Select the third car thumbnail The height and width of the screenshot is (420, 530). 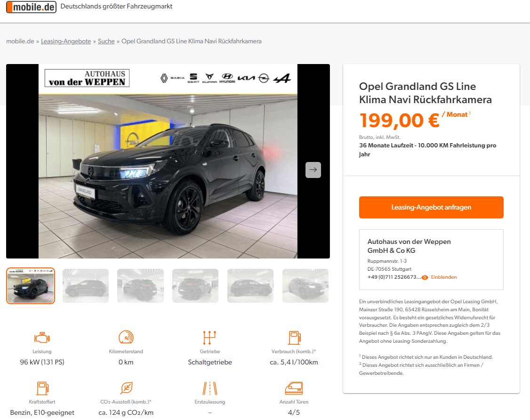[x=140, y=286]
